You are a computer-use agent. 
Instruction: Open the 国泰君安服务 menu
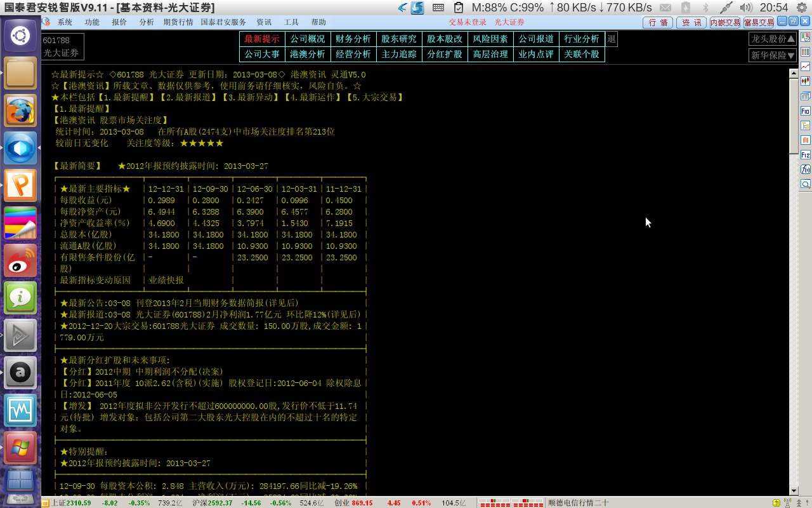pyautogui.click(x=223, y=22)
